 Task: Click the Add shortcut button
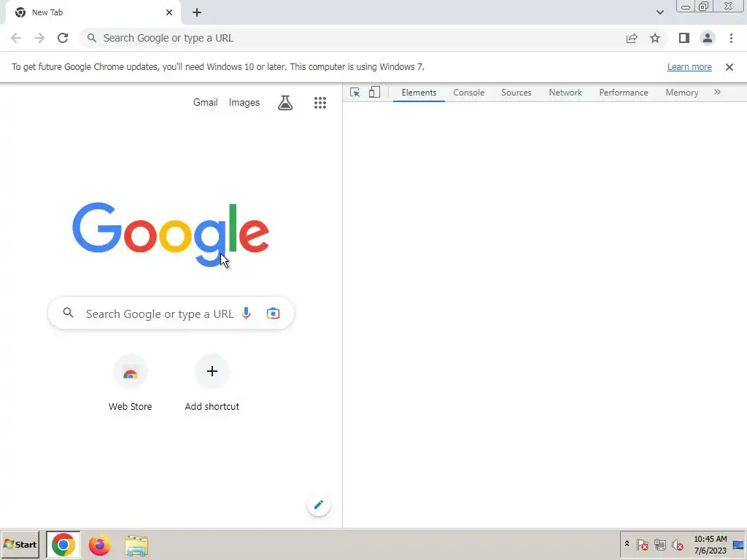[x=212, y=384]
